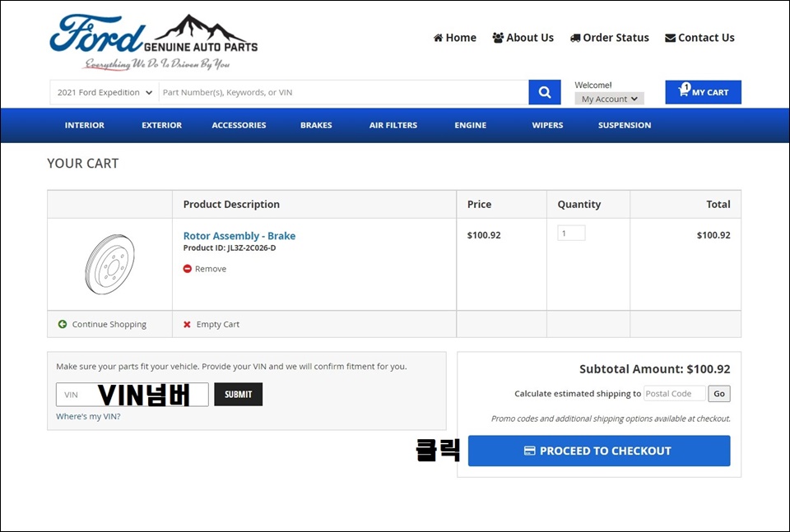Screen dimensions: 790x532
Task: Click the Go button for shipping estimate
Action: [719, 394]
